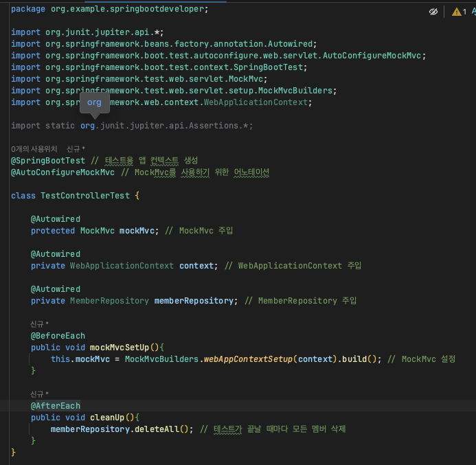The height and width of the screenshot is (465, 476).
Task: Click the 'deleteAll()' method call
Action: [162, 429]
